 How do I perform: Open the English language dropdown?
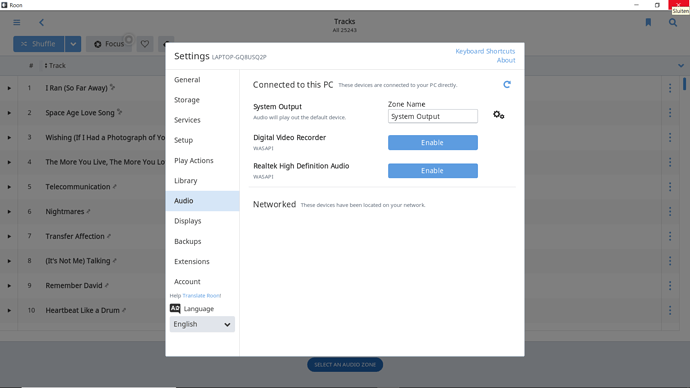202,324
